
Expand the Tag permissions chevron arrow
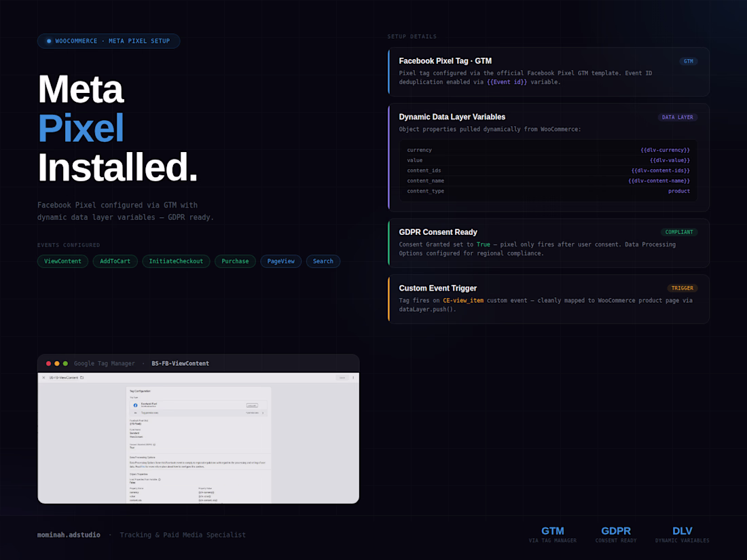263,413
